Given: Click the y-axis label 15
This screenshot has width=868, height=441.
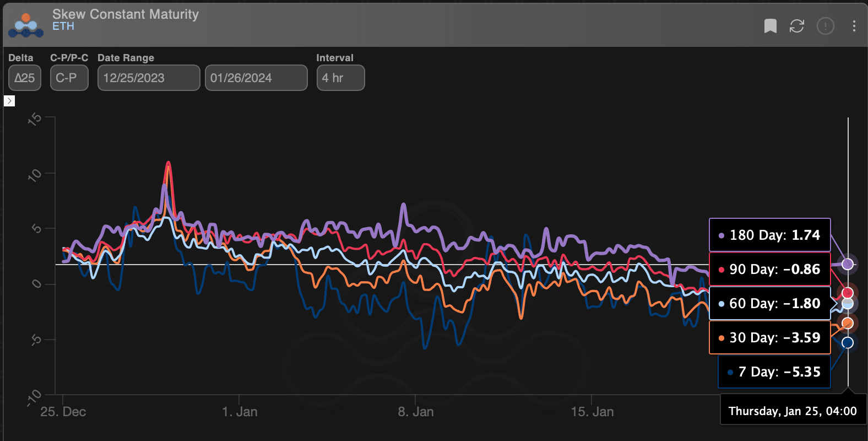Looking at the screenshot, I should pyautogui.click(x=35, y=119).
